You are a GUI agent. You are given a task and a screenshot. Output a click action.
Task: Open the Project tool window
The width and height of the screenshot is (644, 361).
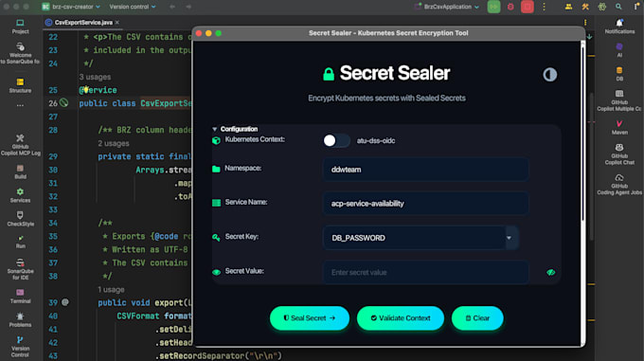pyautogui.click(x=20, y=27)
